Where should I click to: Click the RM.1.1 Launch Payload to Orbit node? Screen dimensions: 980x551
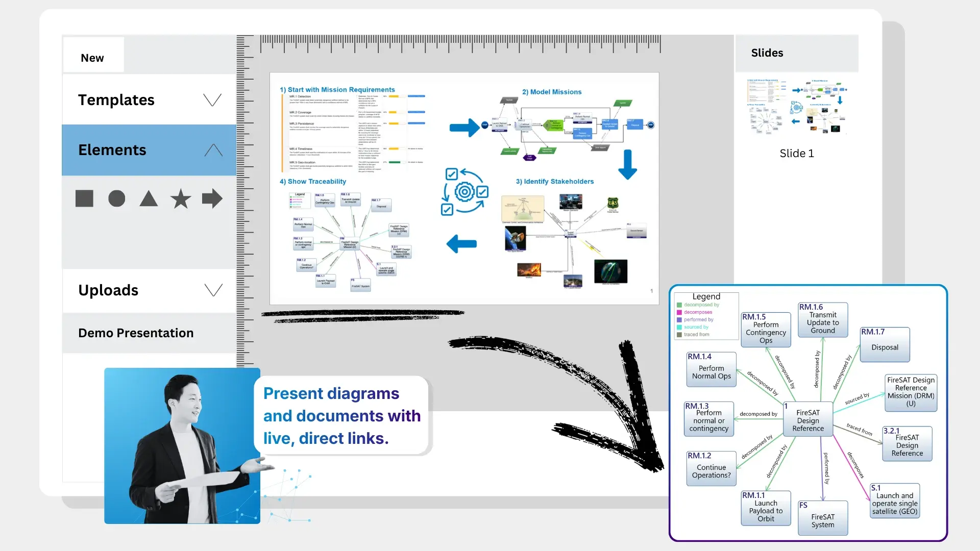[x=766, y=508]
